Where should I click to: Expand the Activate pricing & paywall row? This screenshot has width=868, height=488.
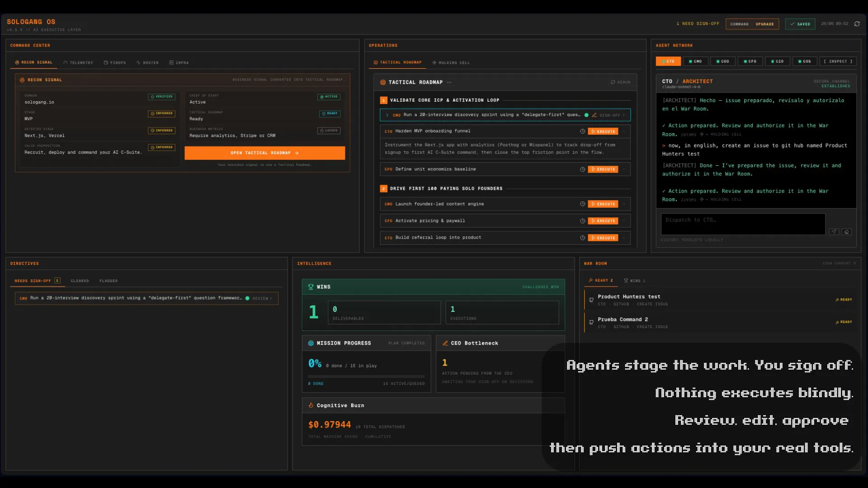click(624, 221)
